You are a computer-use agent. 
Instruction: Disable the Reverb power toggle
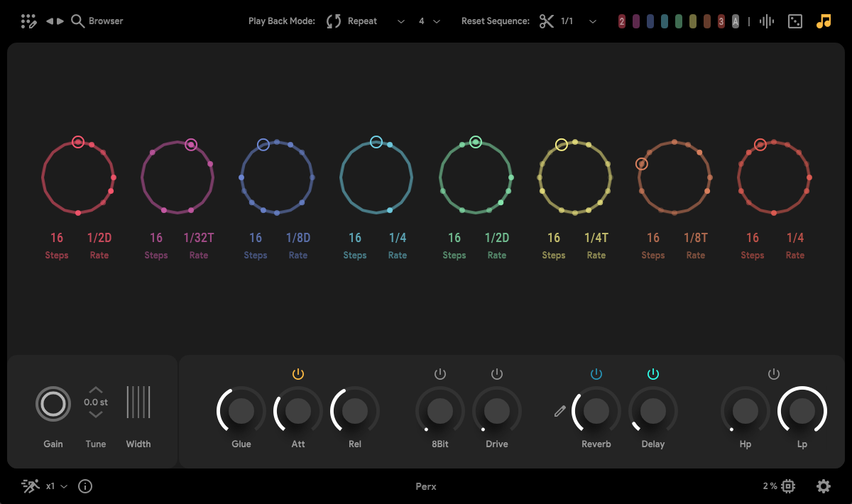click(x=596, y=374)
